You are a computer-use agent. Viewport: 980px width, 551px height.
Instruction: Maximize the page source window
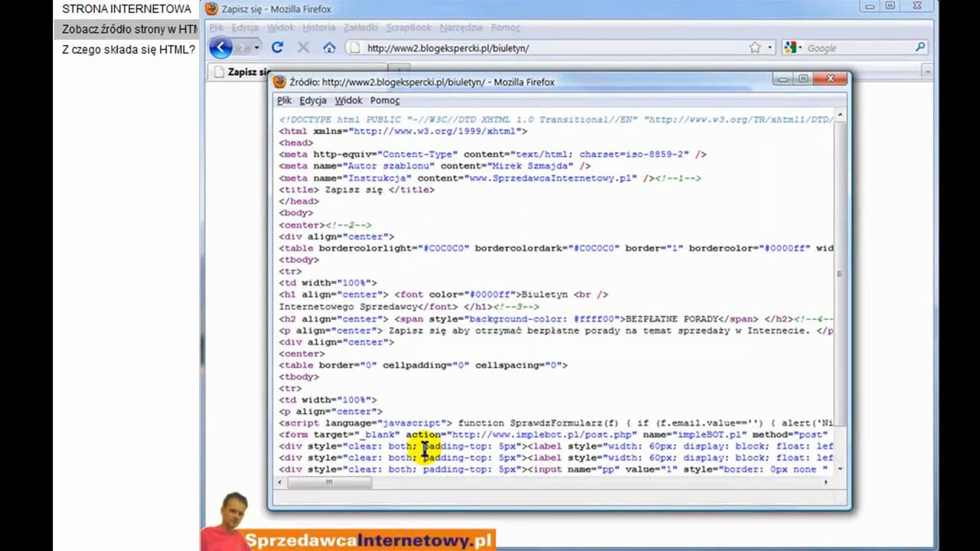pos(803,79)
